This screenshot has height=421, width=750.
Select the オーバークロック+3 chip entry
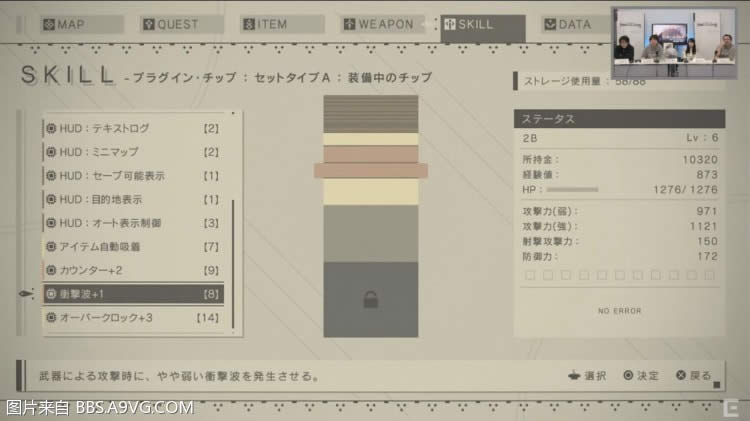click(134, 318)
